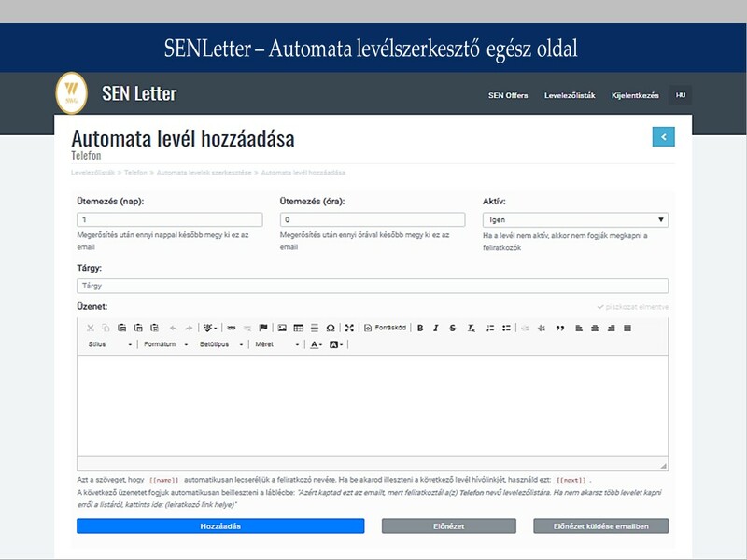Apply strikethrough formatting
The width and height of the screenshot is (747, 560).
[x=453, y=328]
